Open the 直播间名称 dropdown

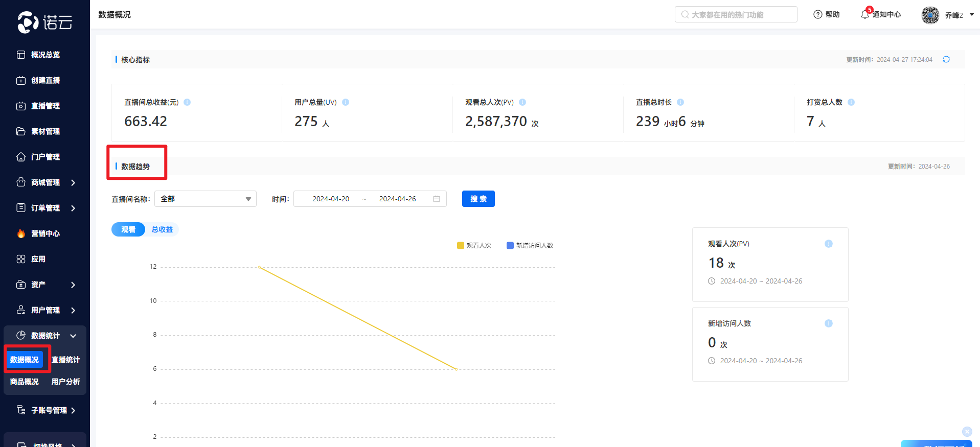[x=205, y=199]
